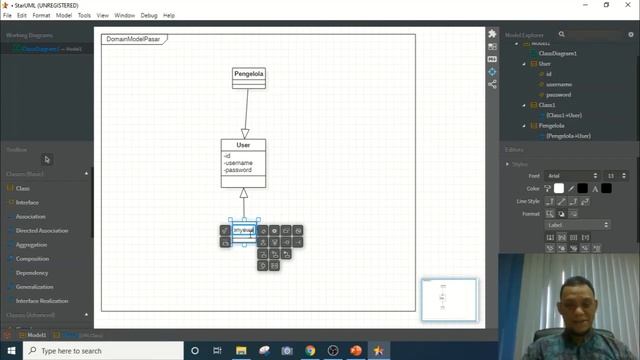Viewport: 640px width, 360px height.
Task: Open Windows Start menu
Action: [x=11, y=351]
